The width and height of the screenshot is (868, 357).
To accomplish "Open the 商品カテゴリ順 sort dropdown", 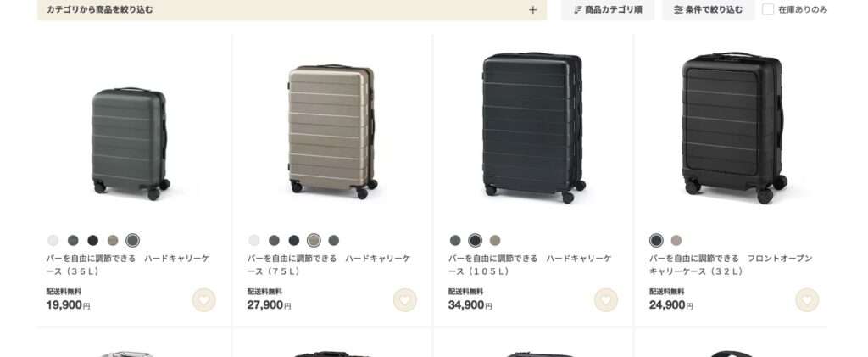I will click(607, 9).
